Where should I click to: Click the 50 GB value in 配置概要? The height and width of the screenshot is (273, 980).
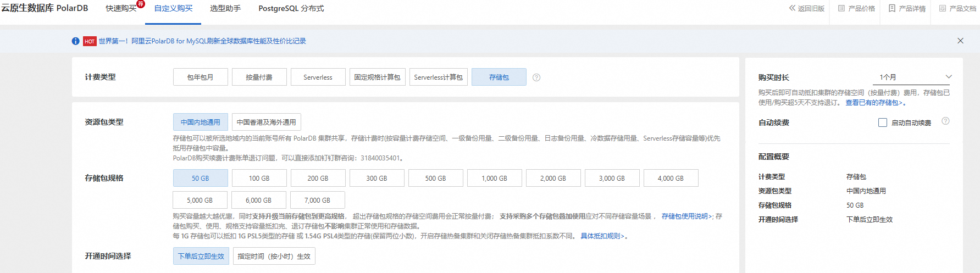[x=855, y=205]
